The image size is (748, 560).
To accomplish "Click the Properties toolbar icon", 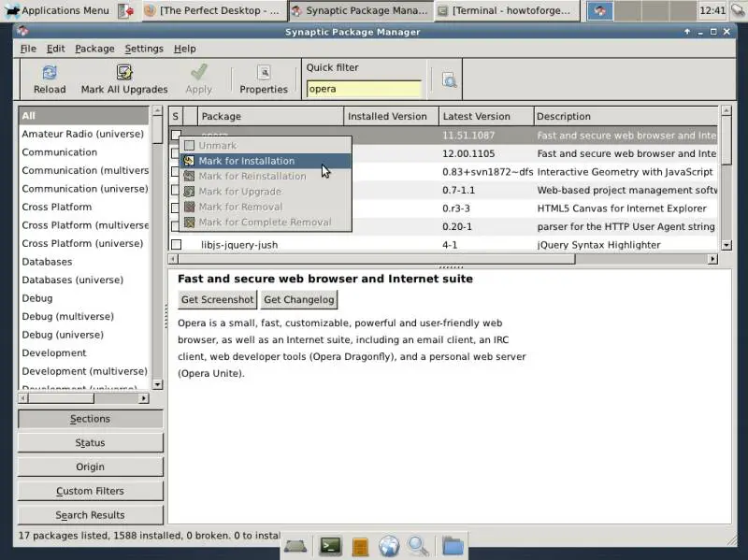I will click(264, 73).
